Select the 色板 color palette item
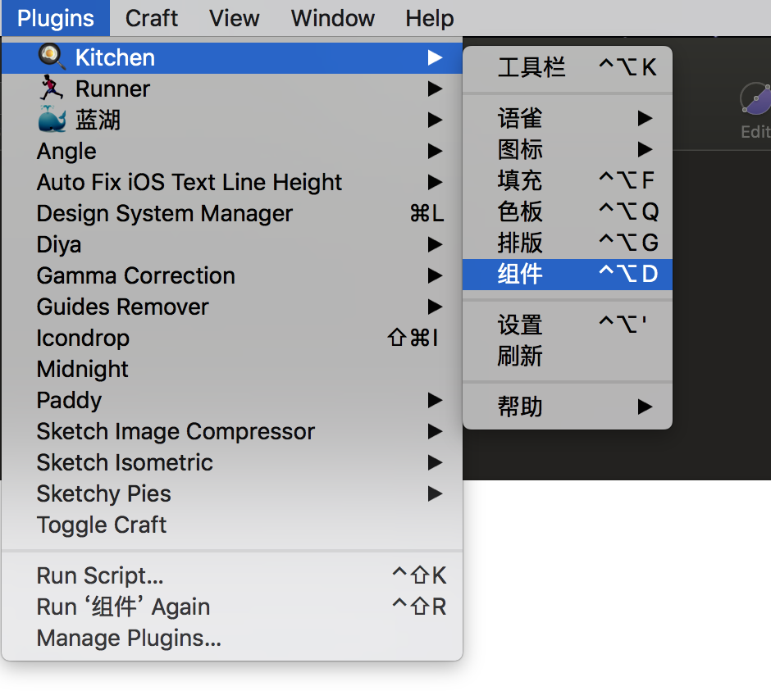The image size is (771, 700). pos(520,211)
